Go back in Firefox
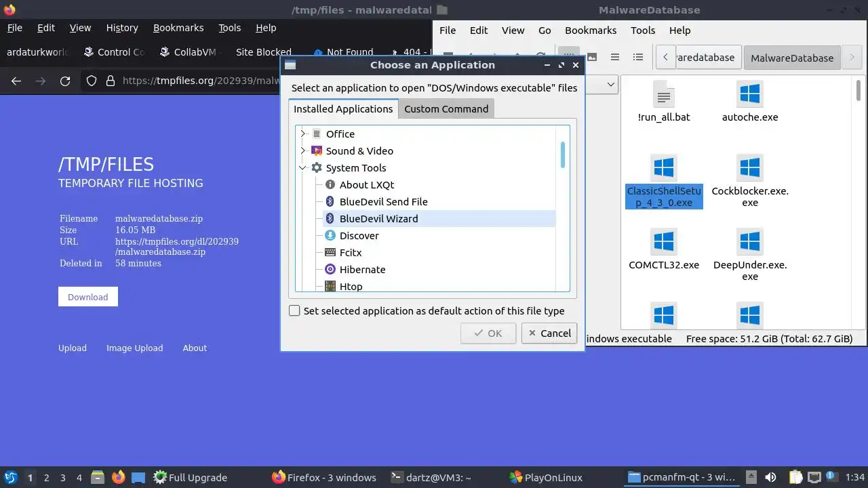The height and width of the screenshot is (488, 868). click(x=16, y=81)
